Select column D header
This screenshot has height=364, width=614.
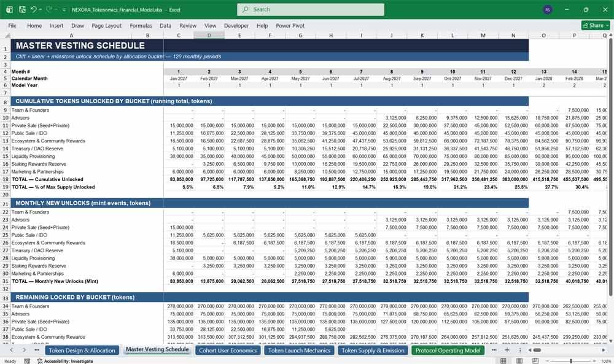209,35
